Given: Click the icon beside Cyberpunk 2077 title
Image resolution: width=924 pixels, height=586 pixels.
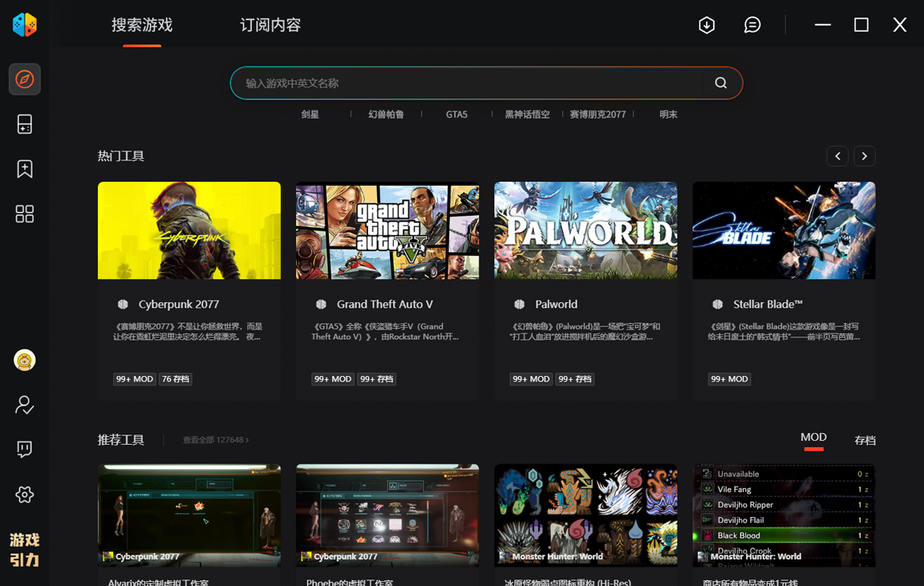Looking at the screenshot, I should coord(123,305).
